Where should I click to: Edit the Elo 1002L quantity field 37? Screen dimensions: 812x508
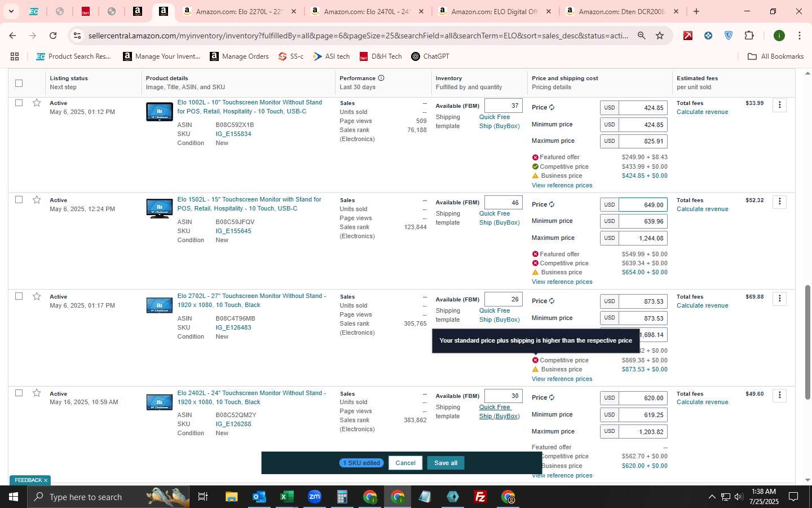point(503,106)
